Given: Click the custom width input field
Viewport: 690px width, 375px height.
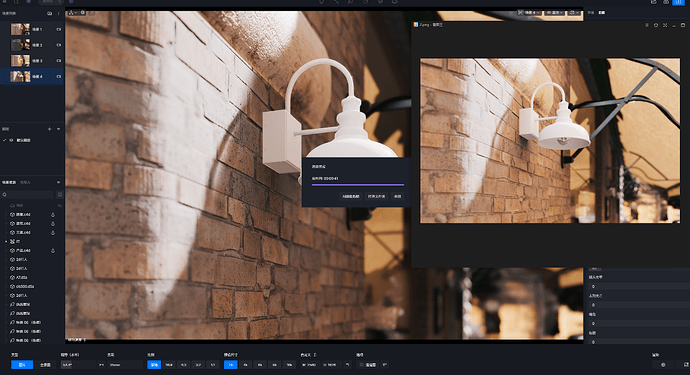Looking at the screenshot, I should (x=310, y=364).
